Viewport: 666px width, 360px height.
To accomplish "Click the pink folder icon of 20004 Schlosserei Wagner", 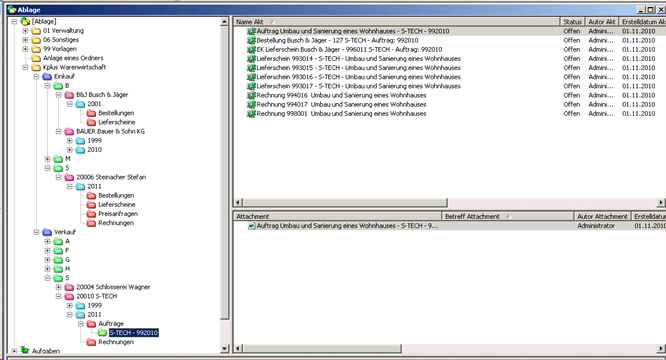I will coord(69,287).
